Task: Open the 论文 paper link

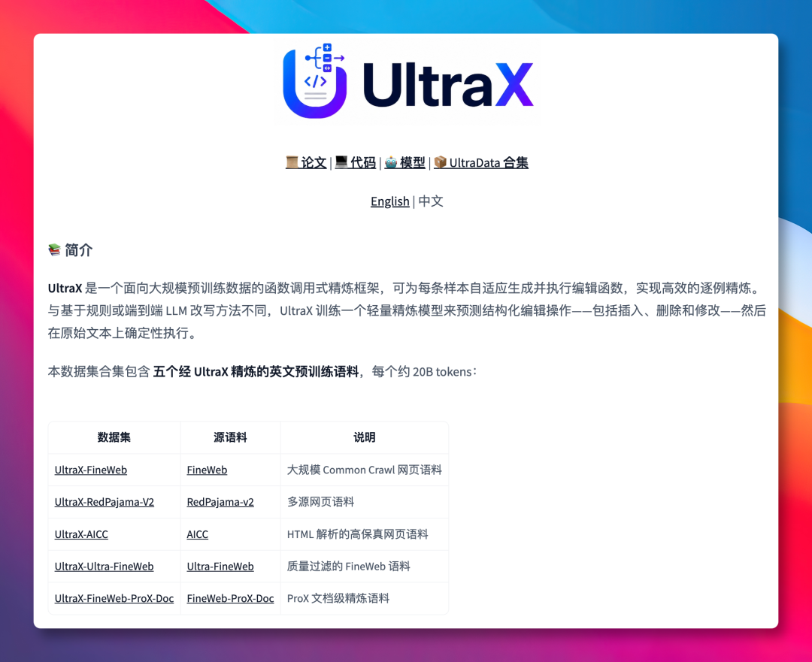Action: tap(306, 162)
